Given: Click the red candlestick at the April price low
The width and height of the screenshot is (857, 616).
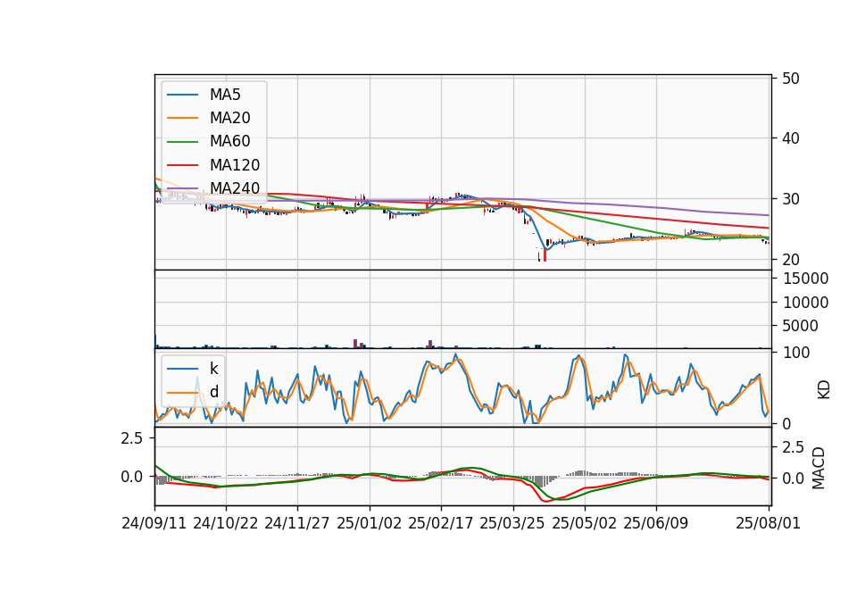Looking at the screenshot, I should pos(545,255).
